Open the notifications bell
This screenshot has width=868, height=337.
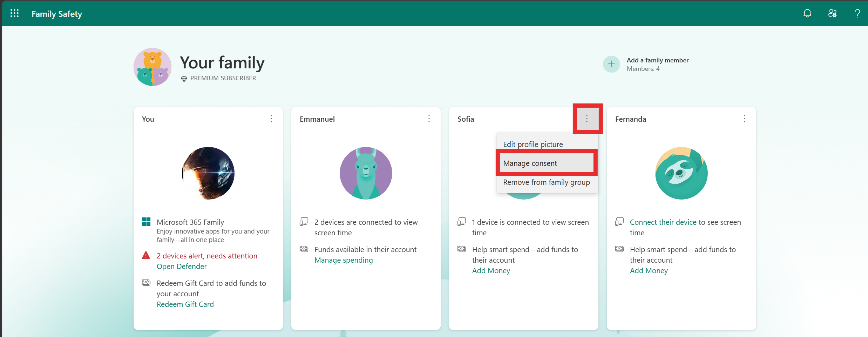tap(807, 13)
